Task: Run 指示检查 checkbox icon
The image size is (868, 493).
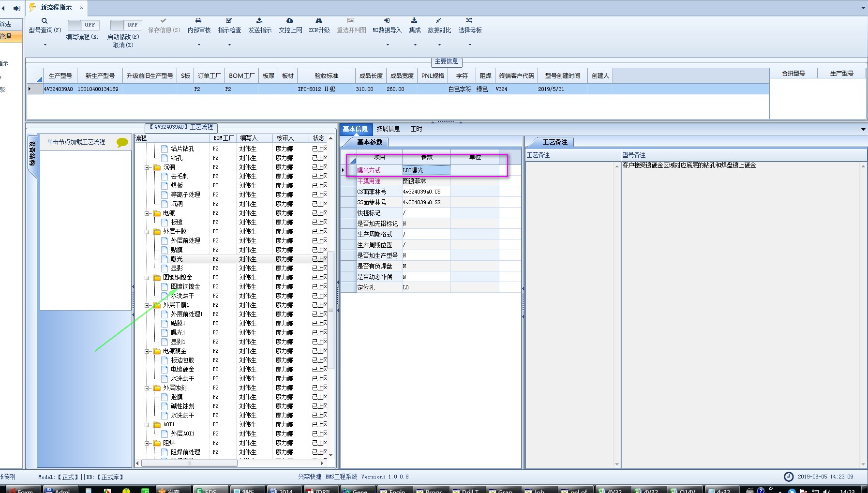Action: coord(229,21)
